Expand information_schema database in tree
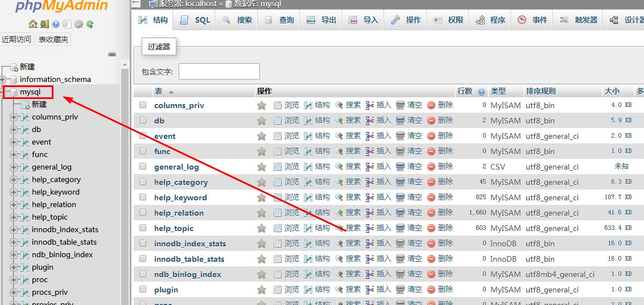Viewport: 644px width, 305px height. tap(3, 79)
